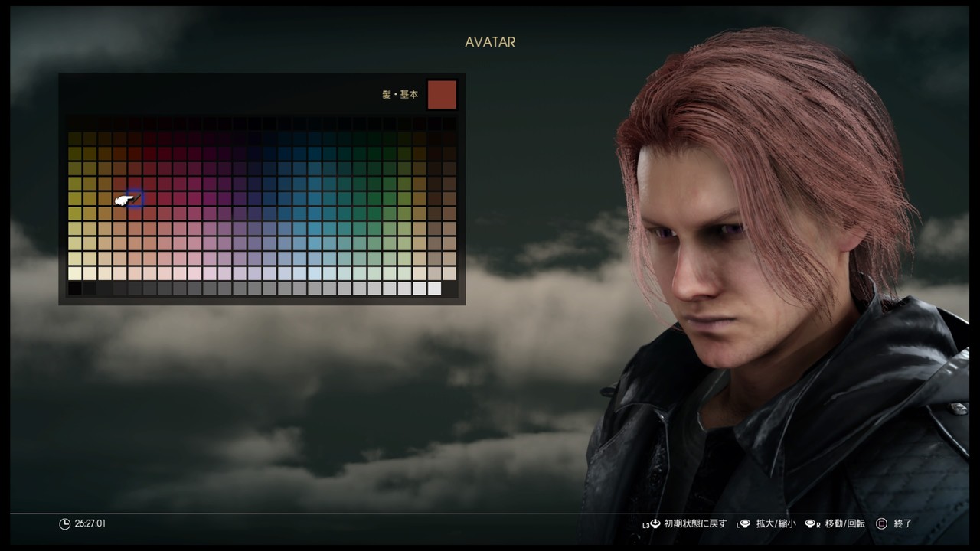The width and height of the screenshot is (980, 551).
Task: Click the clock icon beside the play time
Action: point(64,524)
